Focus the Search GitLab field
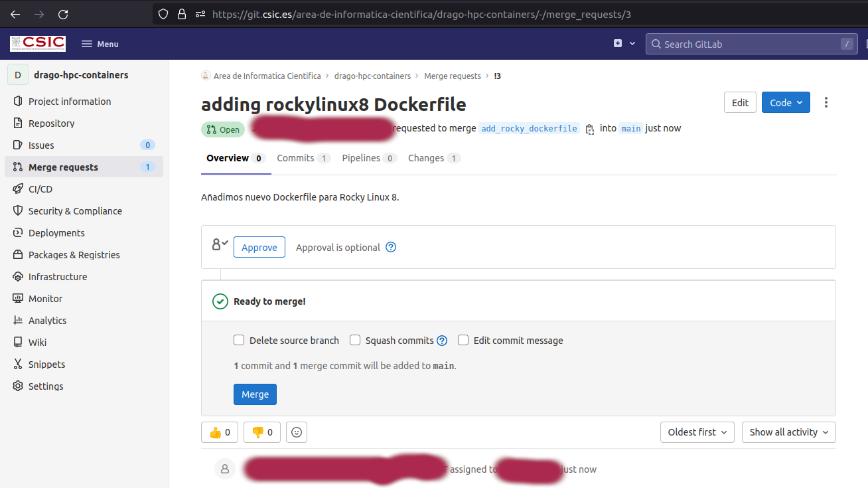 751,44
